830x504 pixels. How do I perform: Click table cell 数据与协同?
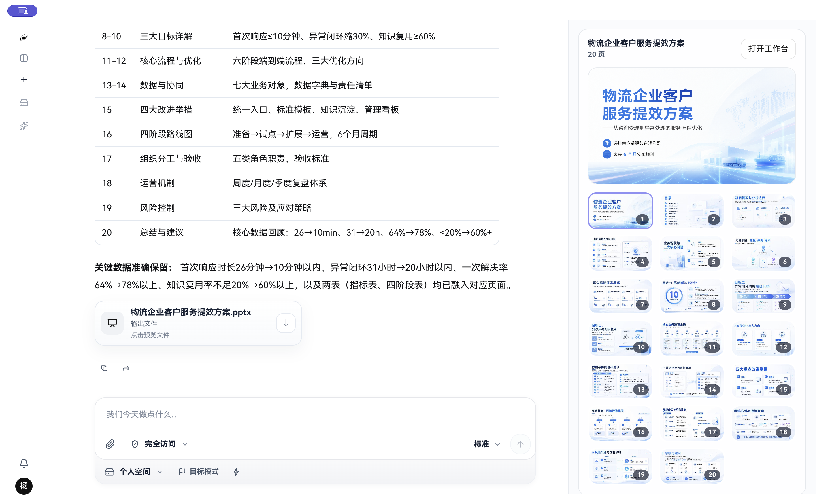click(x=162, y=85)
